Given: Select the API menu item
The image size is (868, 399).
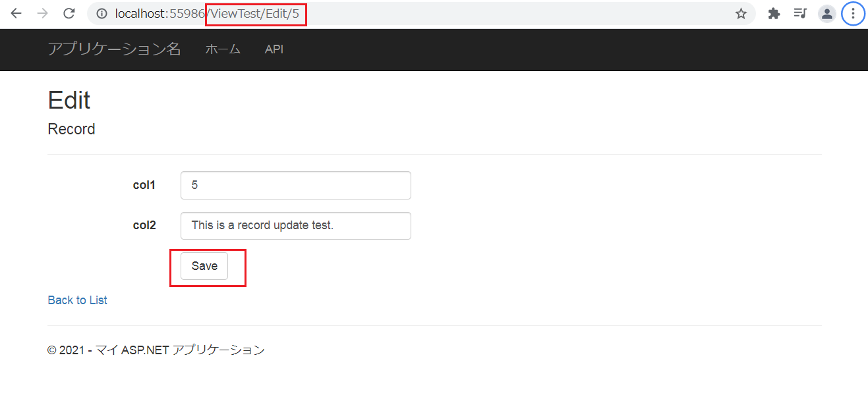Looking at the screenshot, I should click(x=274, y=49).
